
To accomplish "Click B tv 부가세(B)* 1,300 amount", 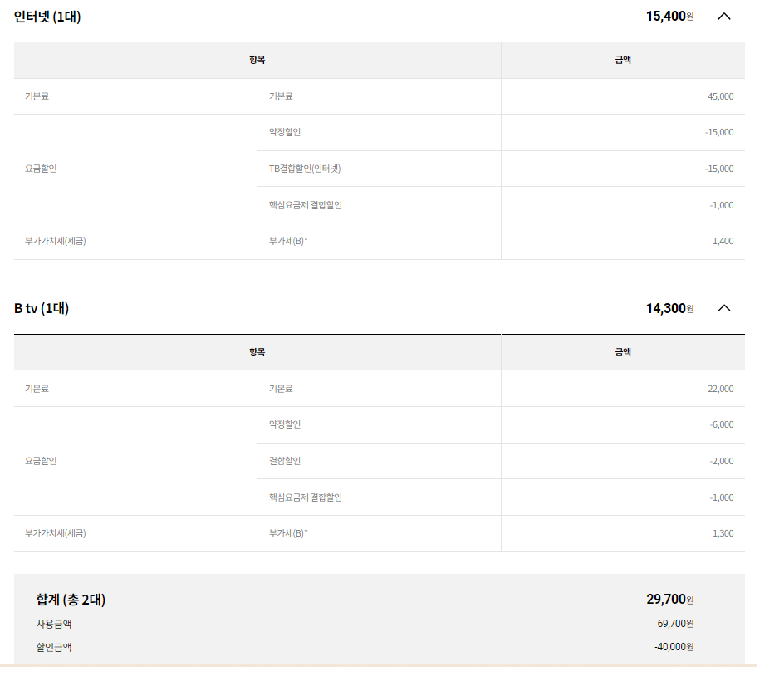I will pos(723,533).
